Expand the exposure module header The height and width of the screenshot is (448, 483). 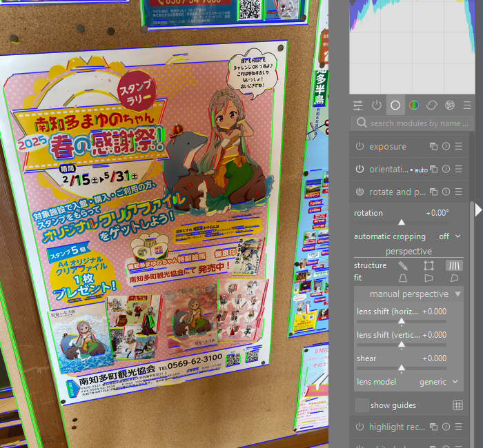pyautogui.click(x=388, y=146)
